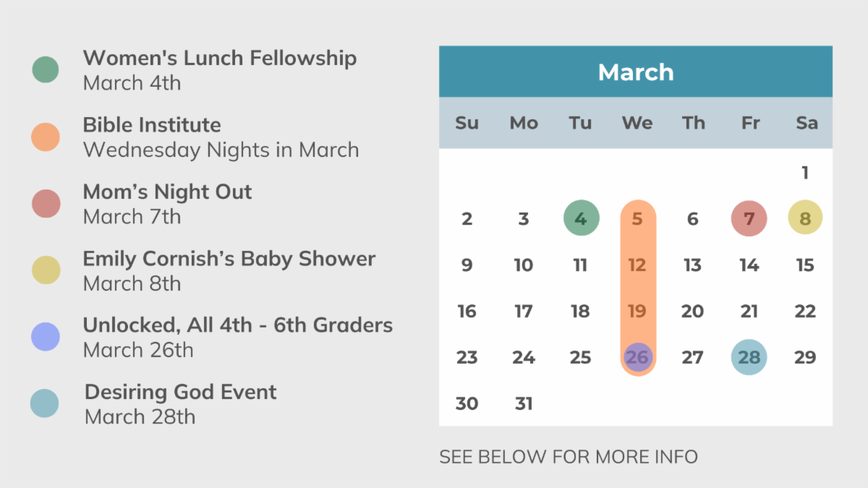The height and width of the screenshot is (488, 868).
Task: Click the 'We' weekday column header
Action: 637,123
